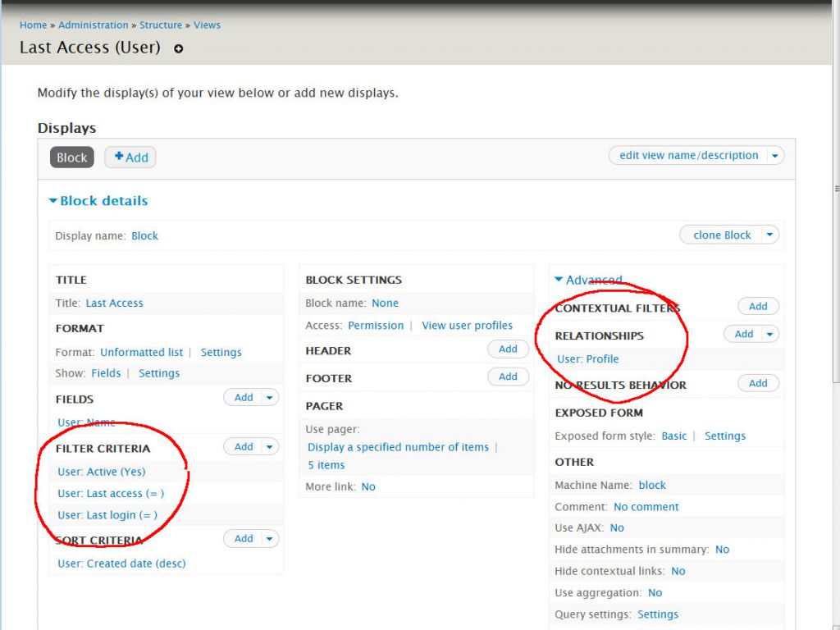Image resolution: width=840 pixels, height=630 pixels.
Task: Toggle the Use aggregation setting
Action: (x=655, y=593)
